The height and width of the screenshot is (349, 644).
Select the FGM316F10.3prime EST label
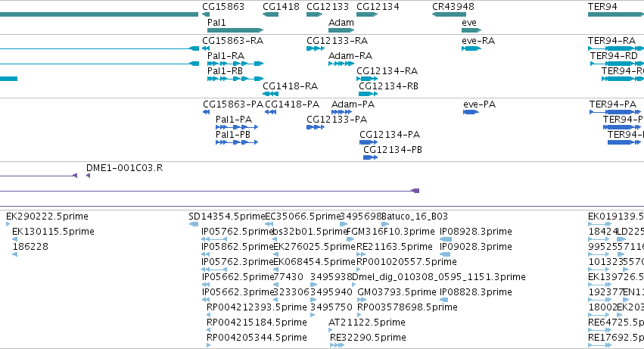click(x=390, y=232)
